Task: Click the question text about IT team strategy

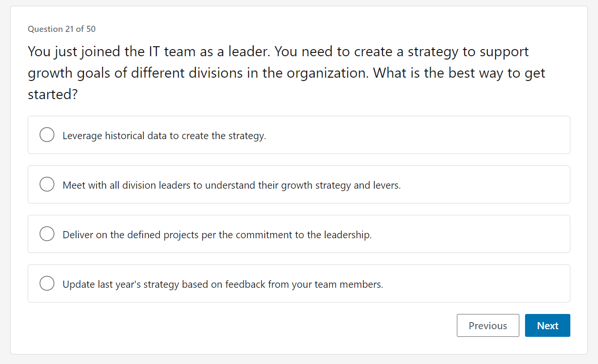Action: [286, 72]
